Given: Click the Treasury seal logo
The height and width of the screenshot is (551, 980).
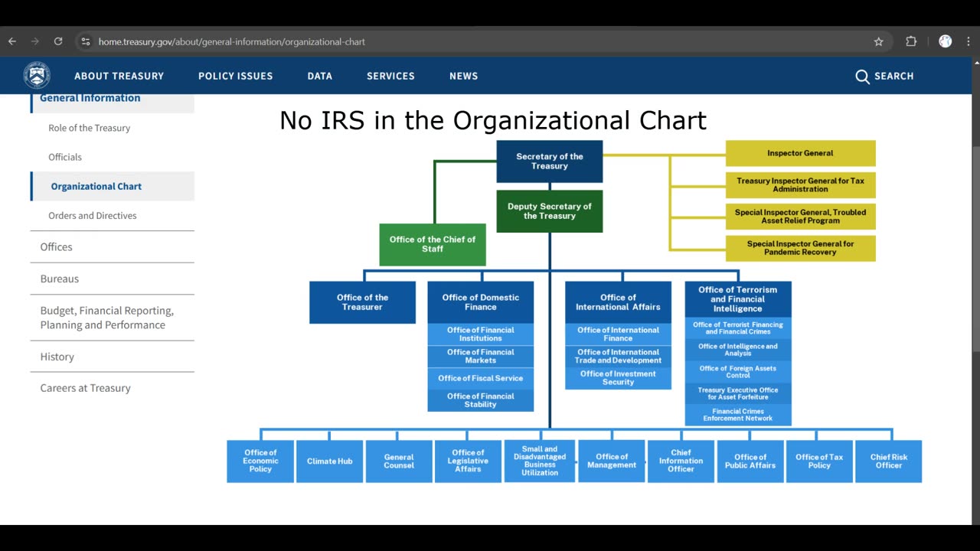Looking at the screenshot, I should [x=37, y=76].
